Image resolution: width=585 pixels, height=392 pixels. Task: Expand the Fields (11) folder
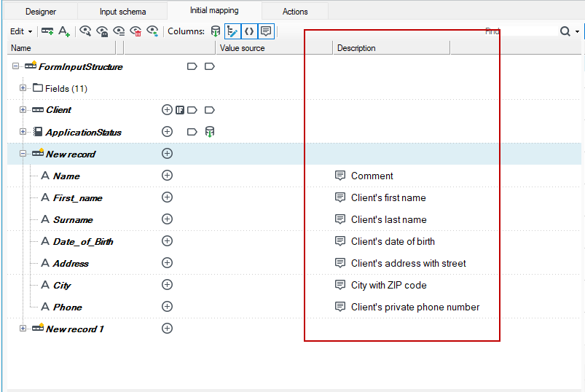pos(23,88)
